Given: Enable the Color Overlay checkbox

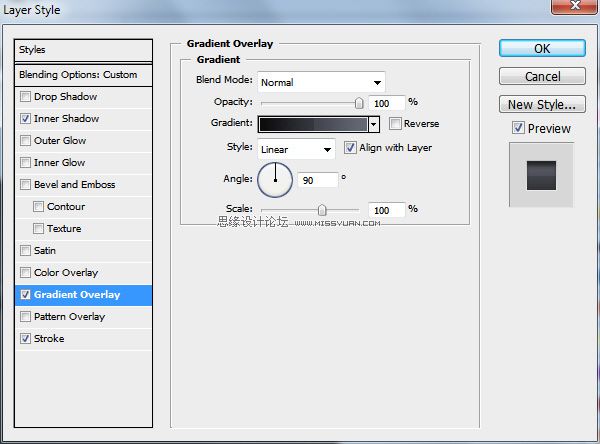Looking at the screenshot, I should coord(25,273).
